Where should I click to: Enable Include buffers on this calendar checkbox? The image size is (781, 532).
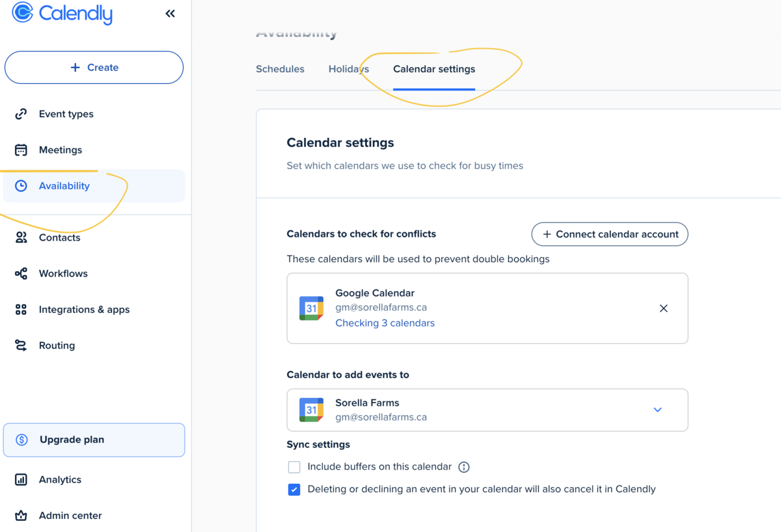click(294, 467)
